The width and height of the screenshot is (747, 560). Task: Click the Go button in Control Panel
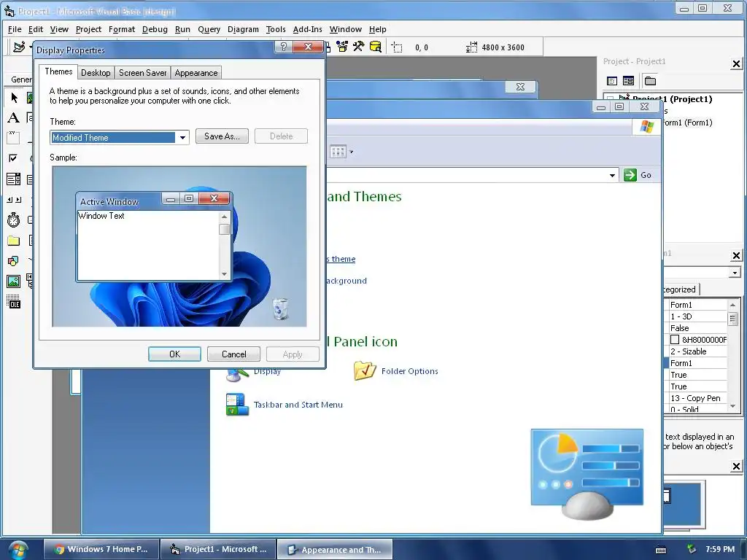(x=638, y=175)
